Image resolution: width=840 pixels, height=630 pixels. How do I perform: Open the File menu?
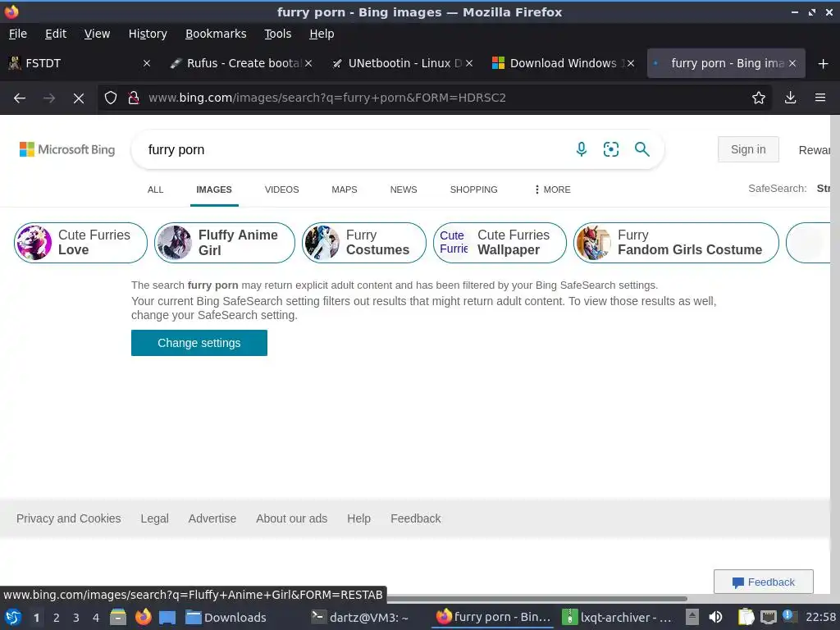(18, 34)
